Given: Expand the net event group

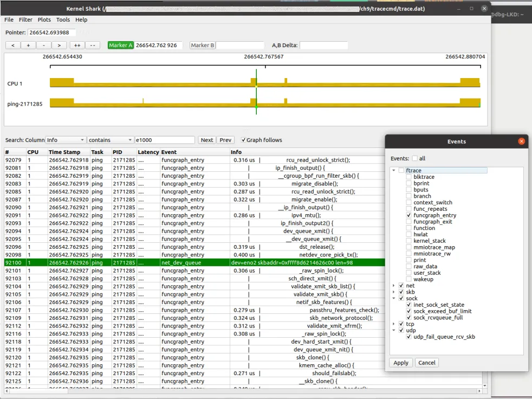Looking at the screenshot, I should tap(393, 286).
